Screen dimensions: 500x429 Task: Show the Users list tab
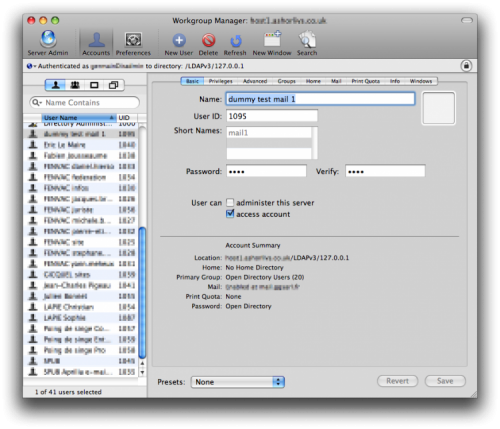pyautogui.click(x=55, y=85)
